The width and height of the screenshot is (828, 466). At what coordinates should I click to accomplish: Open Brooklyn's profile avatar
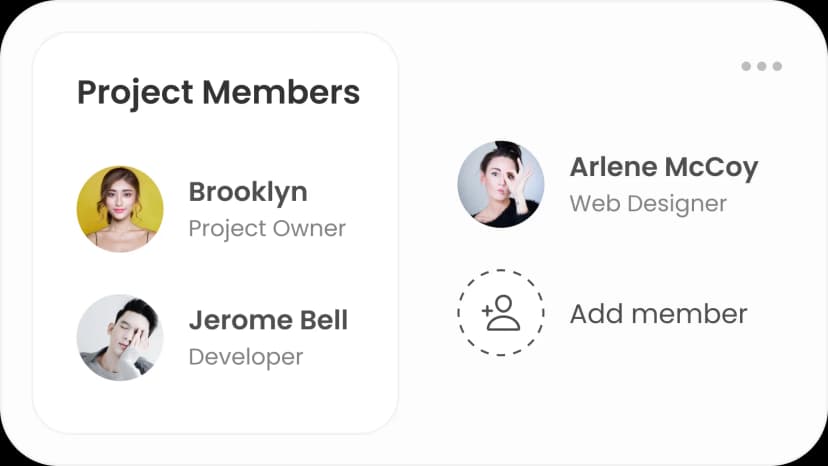pos(120,209)
